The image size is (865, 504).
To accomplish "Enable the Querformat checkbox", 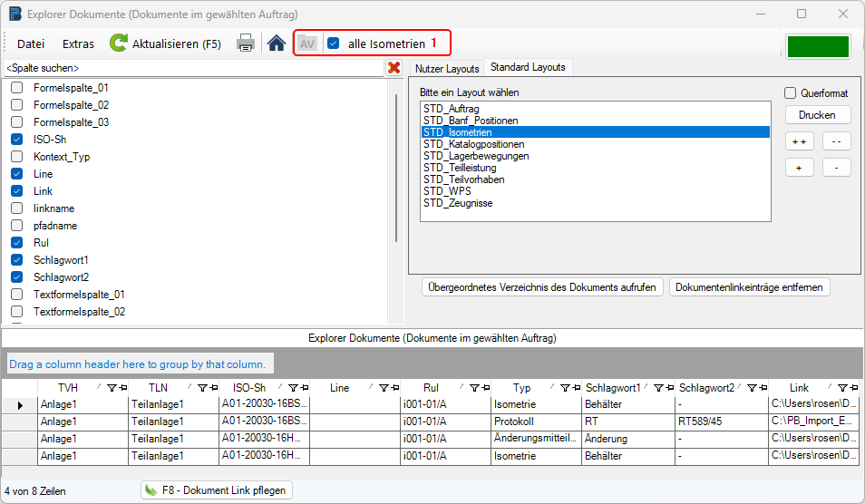I will [791, 93].
